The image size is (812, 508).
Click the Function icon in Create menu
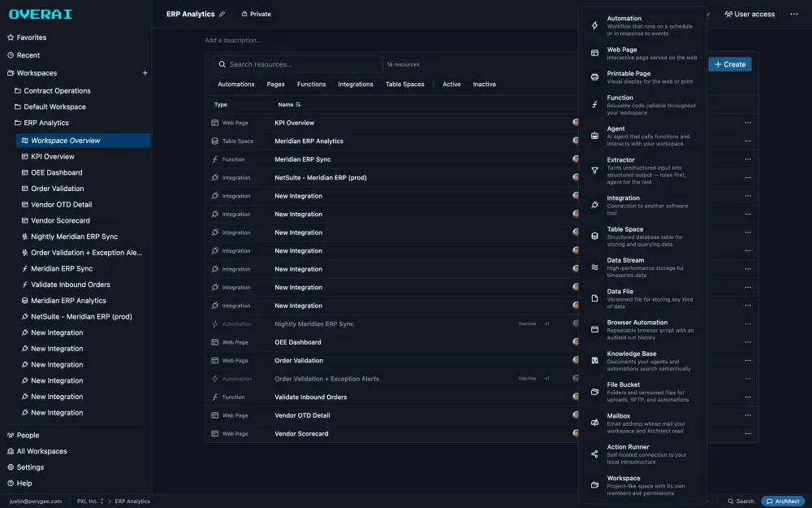pos(594,104)
